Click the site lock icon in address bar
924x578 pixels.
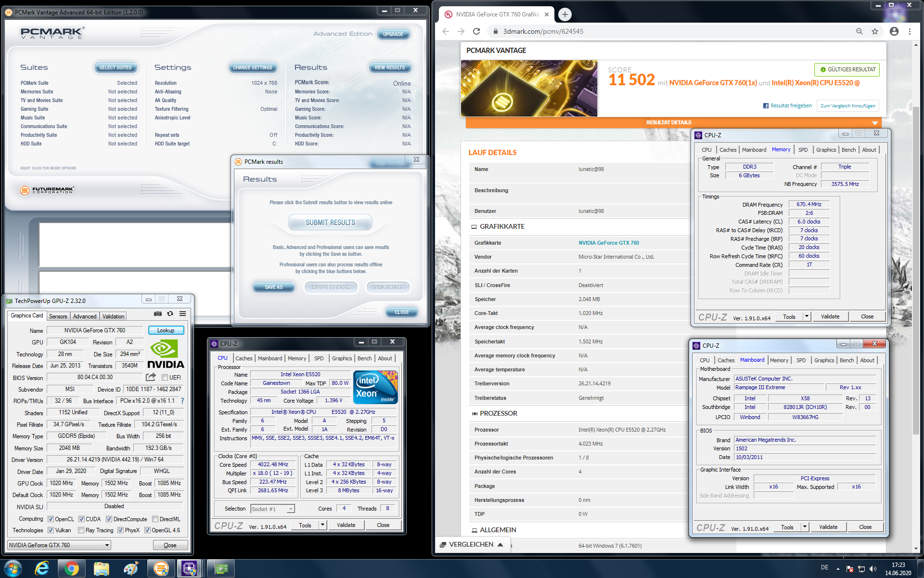click(495, 31)
